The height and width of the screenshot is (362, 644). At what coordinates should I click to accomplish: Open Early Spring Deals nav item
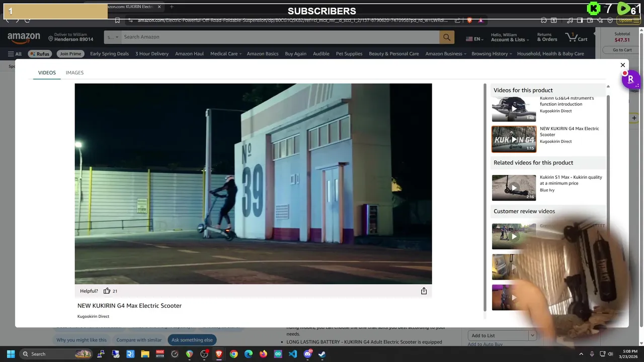(x=109, y=54)
